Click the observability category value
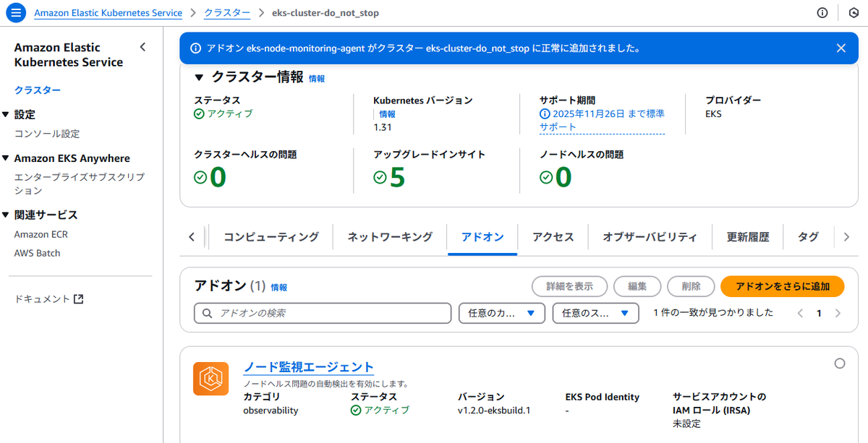This screenshot has height=443, width=868. (271, 410)
